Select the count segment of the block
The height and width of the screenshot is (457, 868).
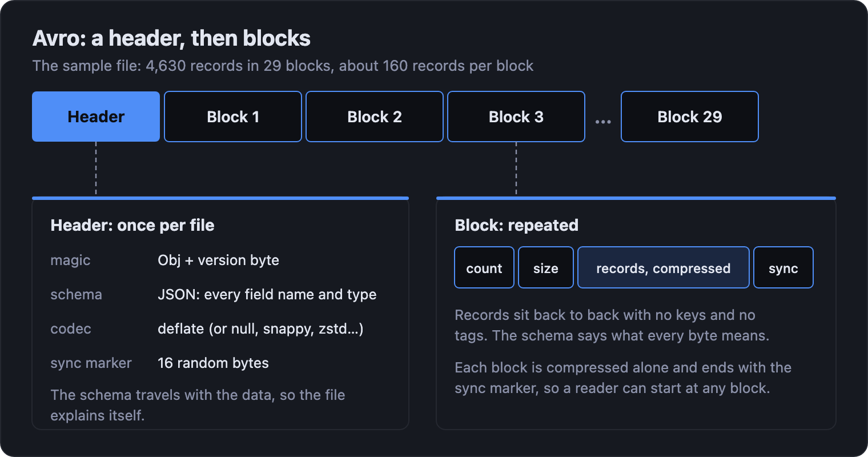click(x=484, y=267)
